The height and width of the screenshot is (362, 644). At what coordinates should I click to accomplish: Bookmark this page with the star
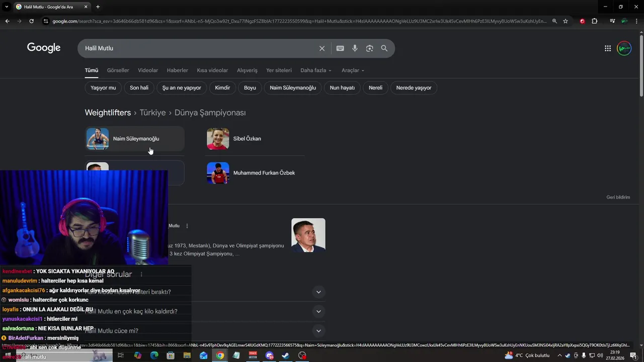566,21
